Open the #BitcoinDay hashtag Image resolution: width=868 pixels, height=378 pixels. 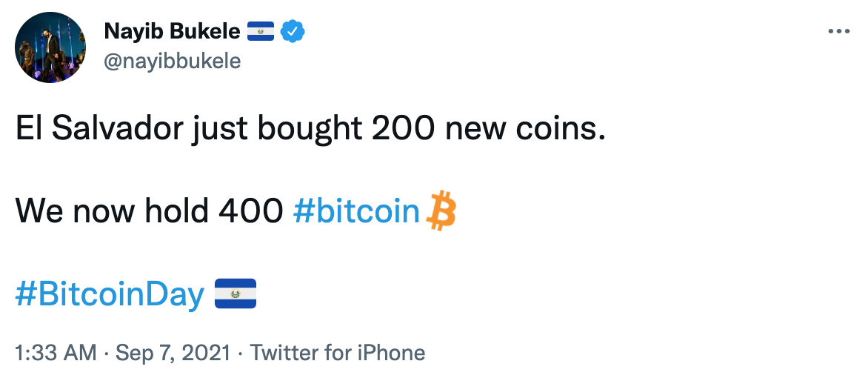coord(110,295)
